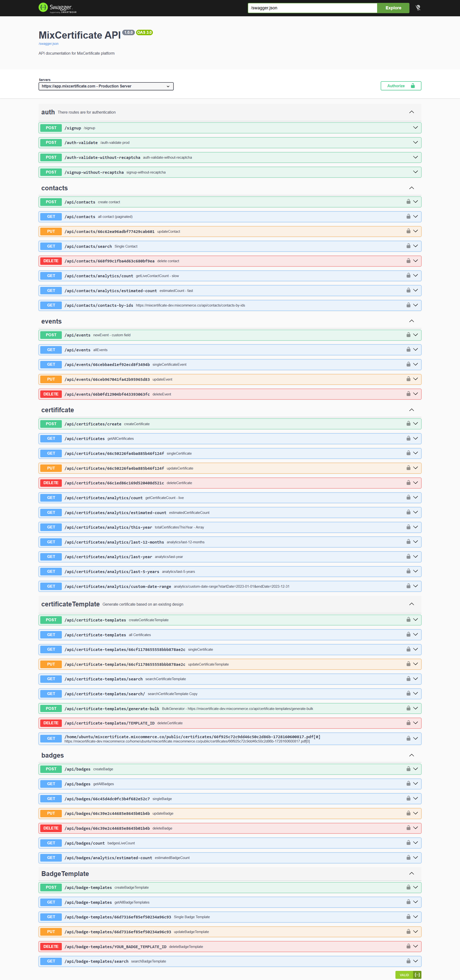Click lock icon on createCertificate row

[408, 424]
